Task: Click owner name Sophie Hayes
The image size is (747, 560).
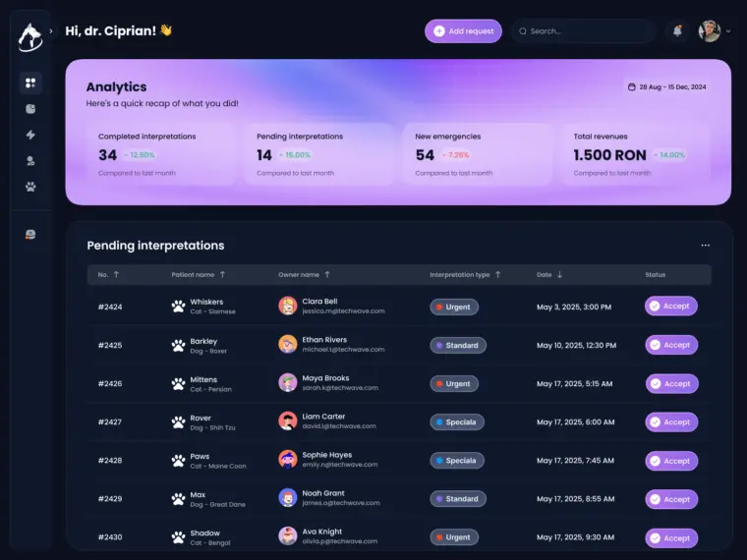Action: point(326,455)
